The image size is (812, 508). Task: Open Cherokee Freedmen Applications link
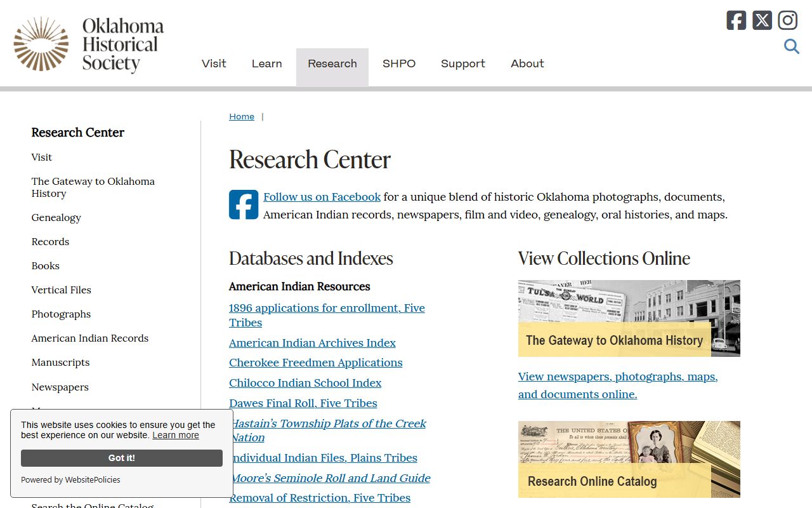[315, 363]
